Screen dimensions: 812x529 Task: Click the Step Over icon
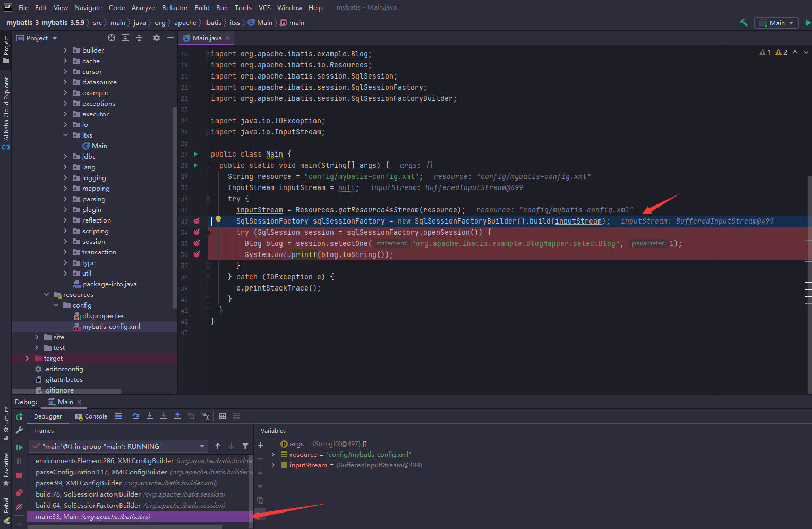(x=136, y=416)
